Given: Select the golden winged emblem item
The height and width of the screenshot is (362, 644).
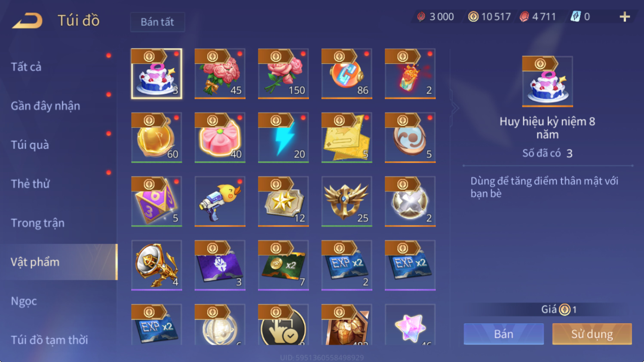Looking at the screenshot, I should click(x=347, y=201).
